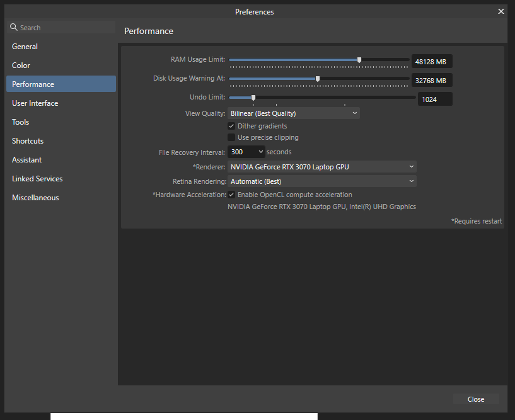Expand the File Recovery Interval dropdown
Viewport: 515px width, 420px height.
pos(246,152)
